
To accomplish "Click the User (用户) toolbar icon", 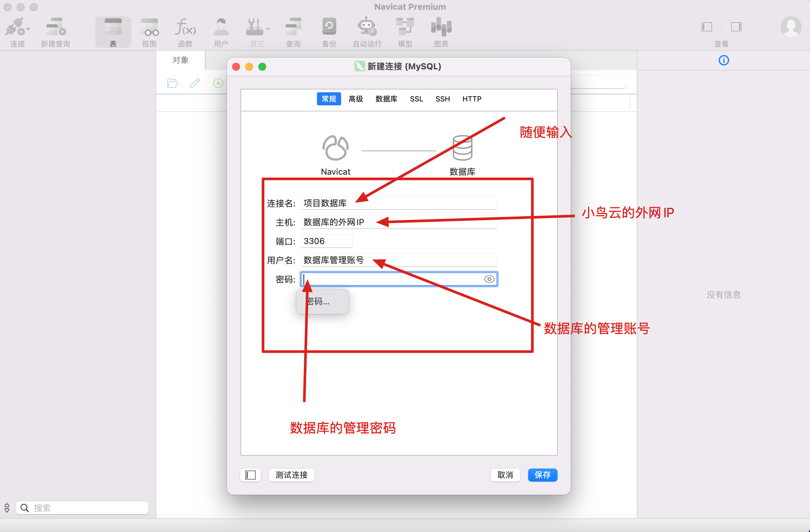I will pyautogui.click(x=221, y=27).
